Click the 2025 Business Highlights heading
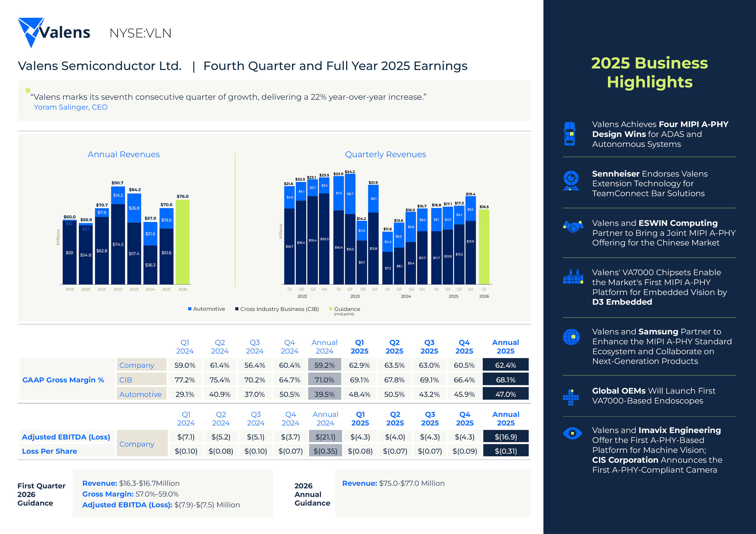This screenshot has height=534, width=756. point(649,72)
